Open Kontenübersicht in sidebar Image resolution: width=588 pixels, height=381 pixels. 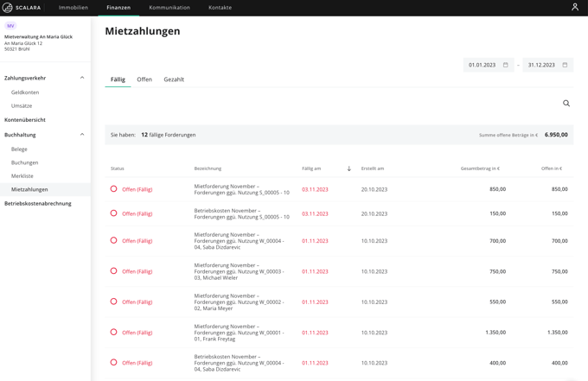point(25,120)
